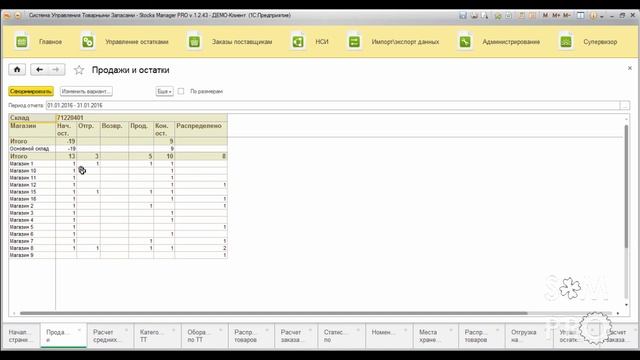640x360 pixels.
Task: Open the Заказы поставщикам section icon
Action: tap(194, 42)
